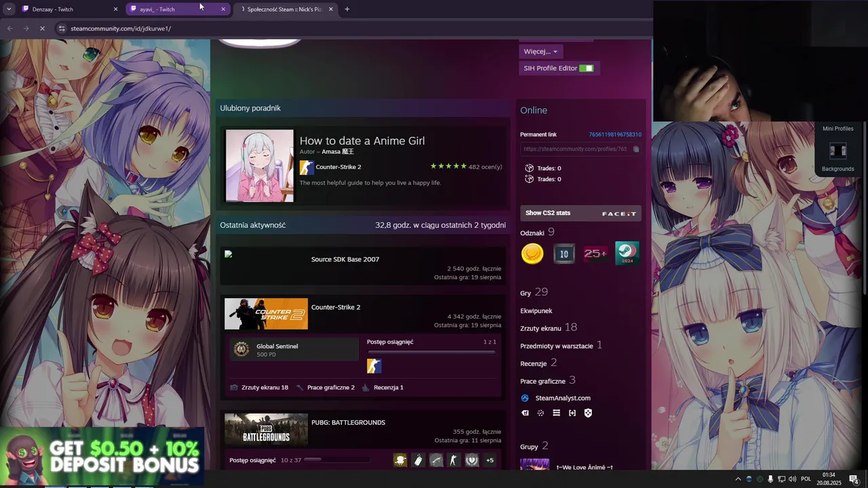This screenshot has width=868, height=488.
Task: Click the fifth PUBG achievement icon
Action: (x=472, y=460)
